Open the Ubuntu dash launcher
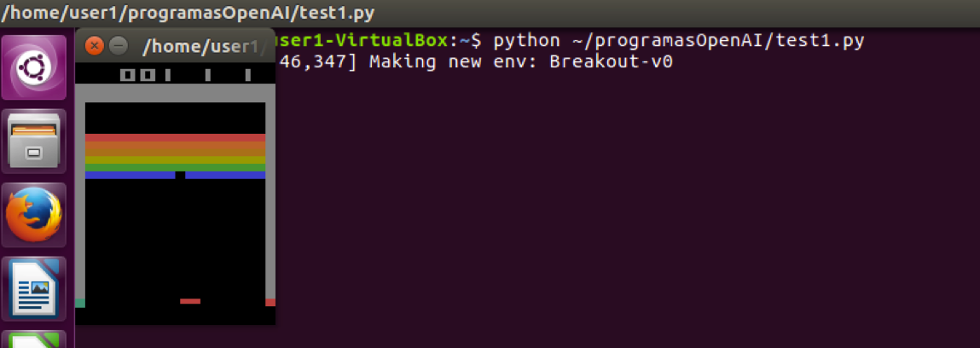 tap(34, 67)
